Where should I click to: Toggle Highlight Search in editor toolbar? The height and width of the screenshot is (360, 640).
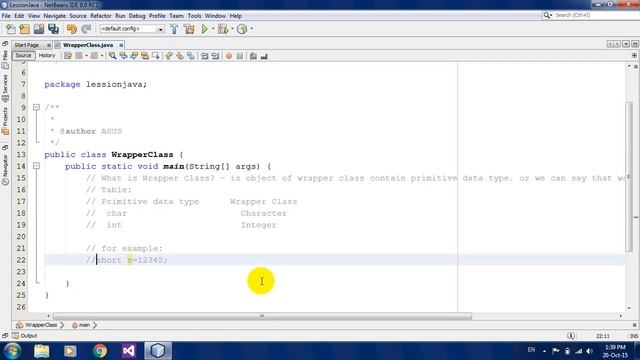pyautogui.click(x=145, y=56)
